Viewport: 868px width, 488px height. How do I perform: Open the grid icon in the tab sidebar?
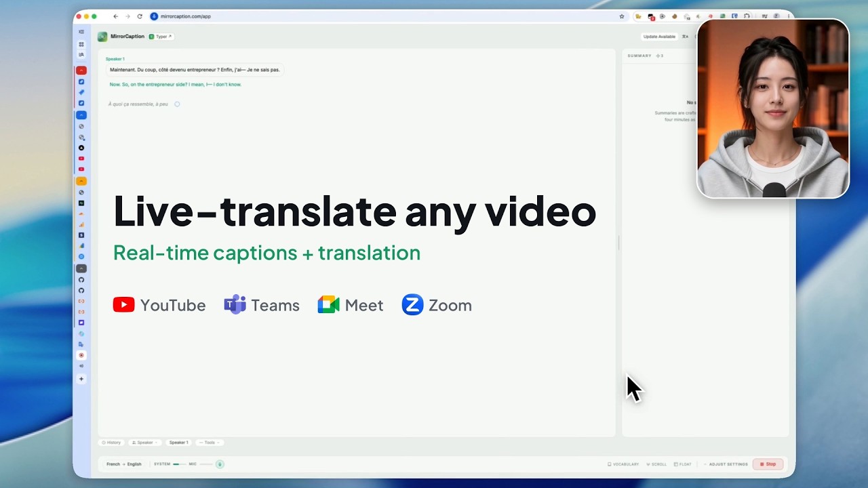[81, 44]
